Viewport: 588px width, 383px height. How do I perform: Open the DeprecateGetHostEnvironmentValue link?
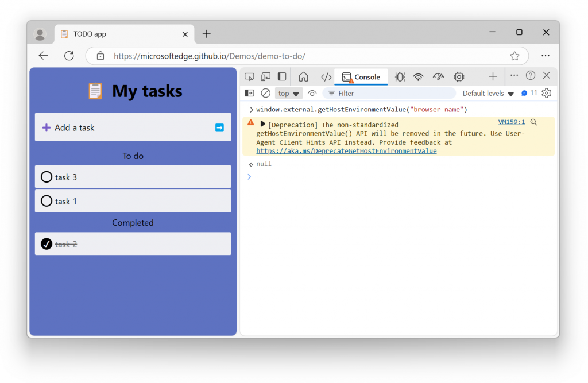click(346, 151)
